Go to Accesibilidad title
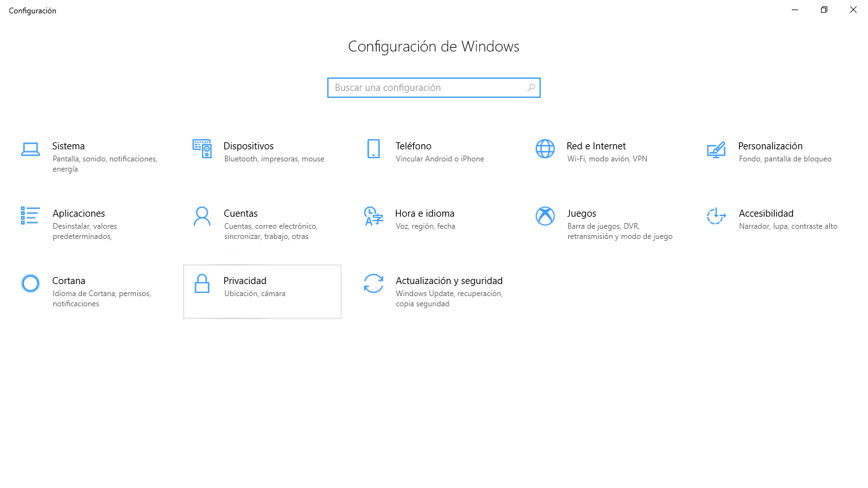The height and width of the screenshot is (488, 868). click(x=766, y=213)
